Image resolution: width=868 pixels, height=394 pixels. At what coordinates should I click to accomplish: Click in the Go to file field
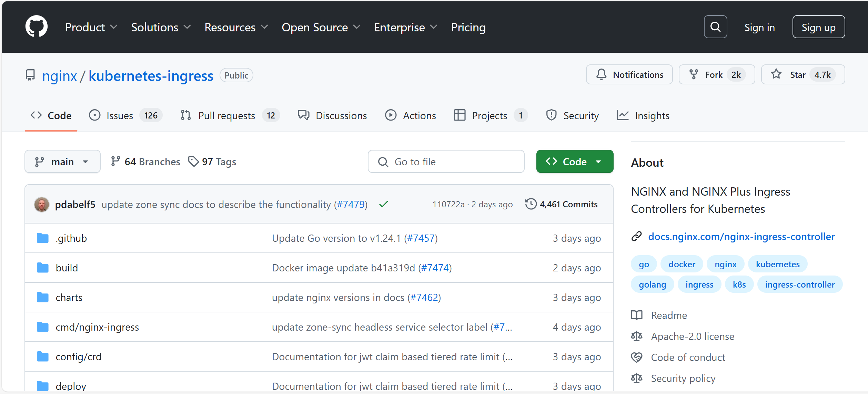[x=446, y=162]
